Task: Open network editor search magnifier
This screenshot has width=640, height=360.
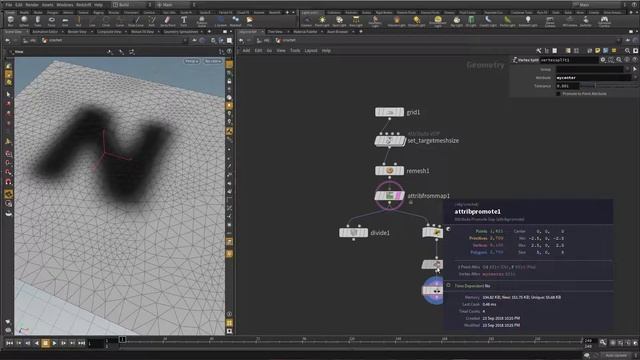Action: coord(627,51)
